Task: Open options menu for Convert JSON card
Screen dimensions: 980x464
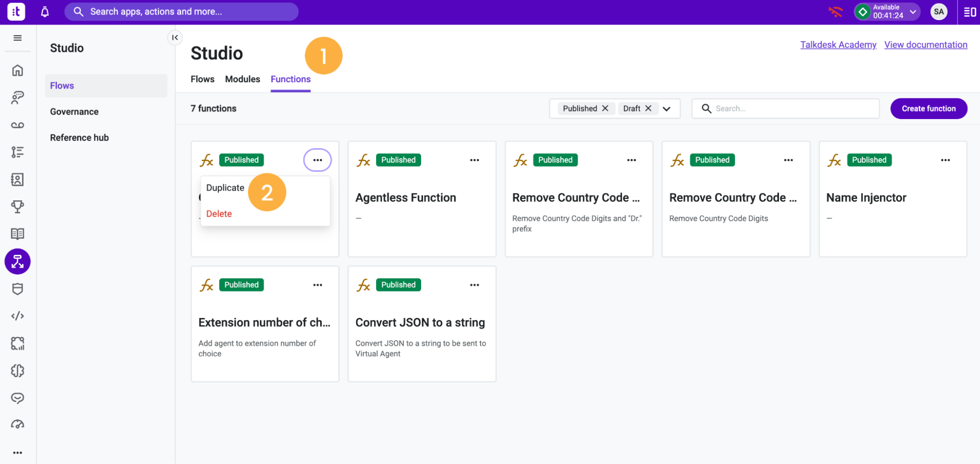Action: tap(475, 285)
